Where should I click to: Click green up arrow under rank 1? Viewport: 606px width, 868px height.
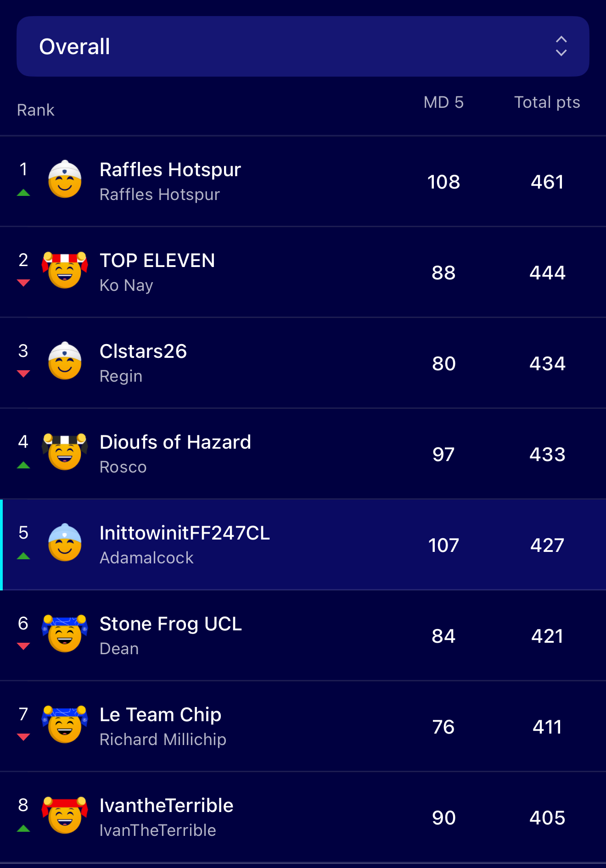coord(23,193)
